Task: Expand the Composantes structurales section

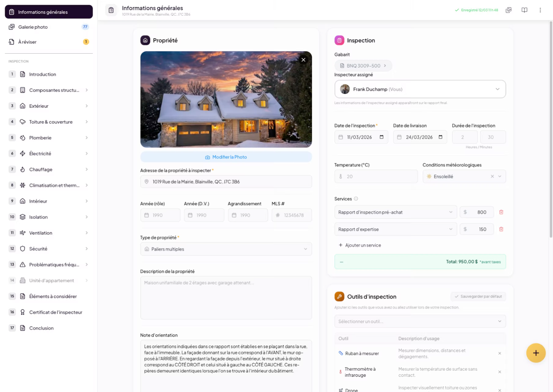Action: pos(86,90)
